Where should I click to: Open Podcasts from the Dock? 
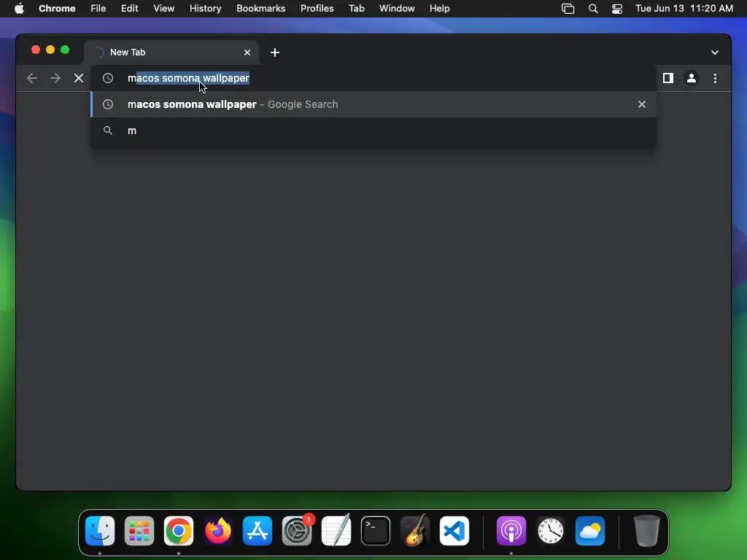coord(511,531)
